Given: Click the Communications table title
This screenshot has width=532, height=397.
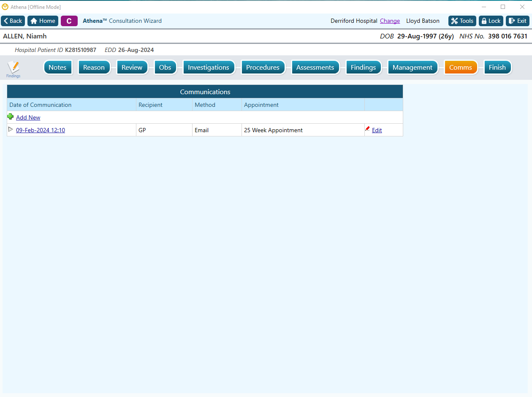Looking at the screenshot, I should (x=205, y=92).
